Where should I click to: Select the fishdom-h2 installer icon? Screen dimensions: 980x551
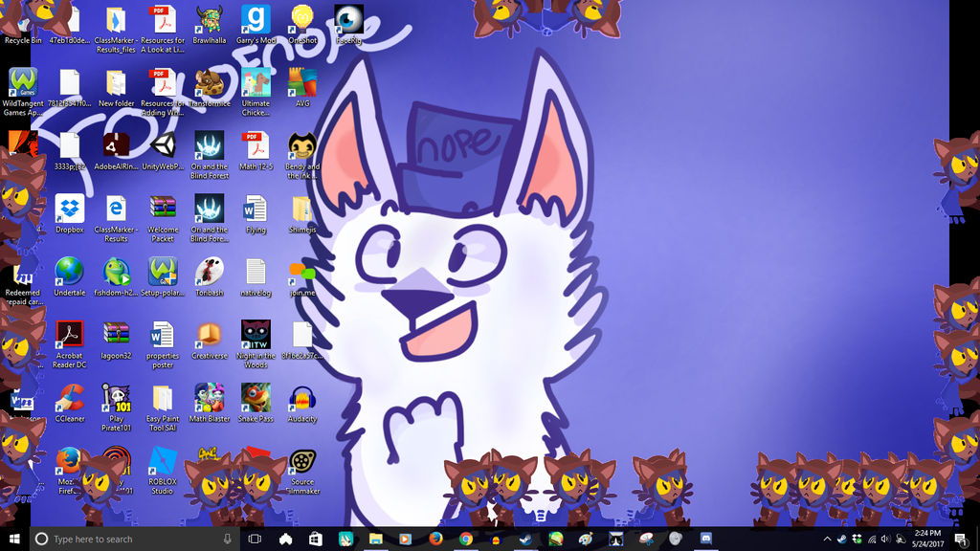(116, 277)
